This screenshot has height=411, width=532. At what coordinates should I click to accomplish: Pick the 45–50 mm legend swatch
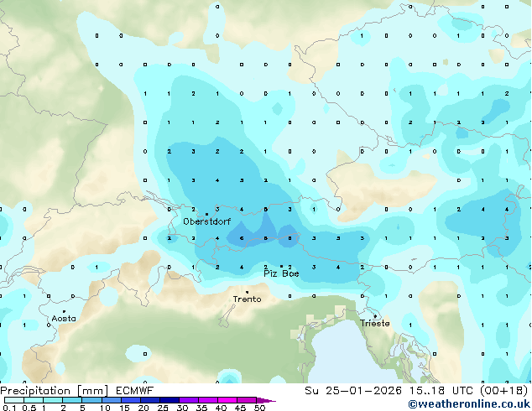coord(247,400)
